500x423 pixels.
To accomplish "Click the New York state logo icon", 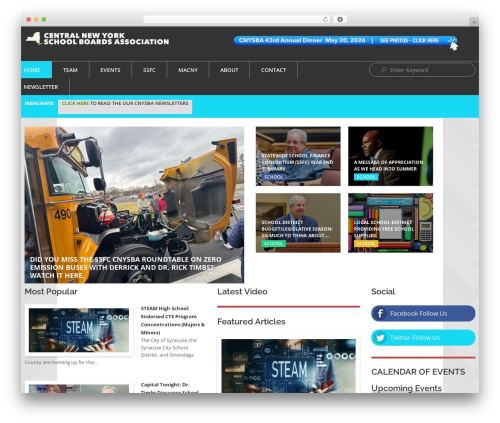I will (x=33, y=38).
